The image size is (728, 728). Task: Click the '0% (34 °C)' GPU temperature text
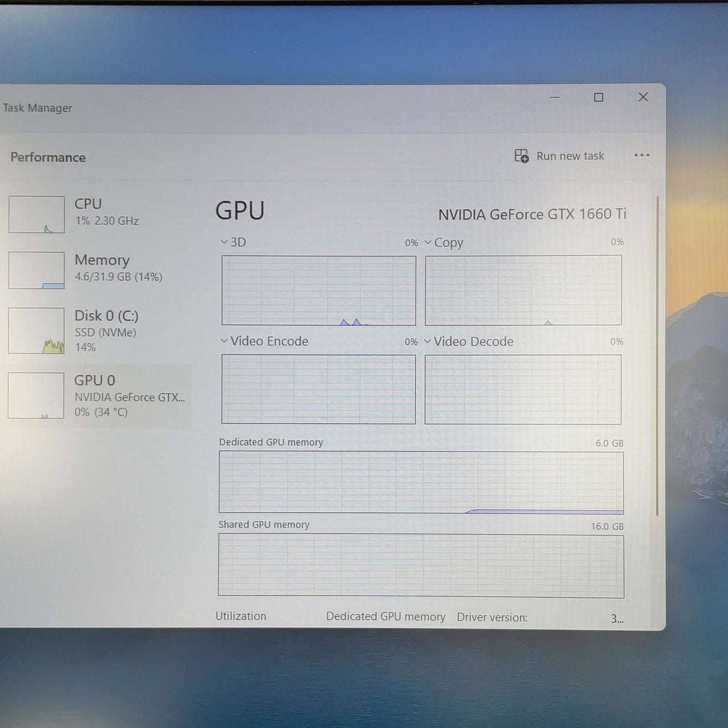coord(101,412)
